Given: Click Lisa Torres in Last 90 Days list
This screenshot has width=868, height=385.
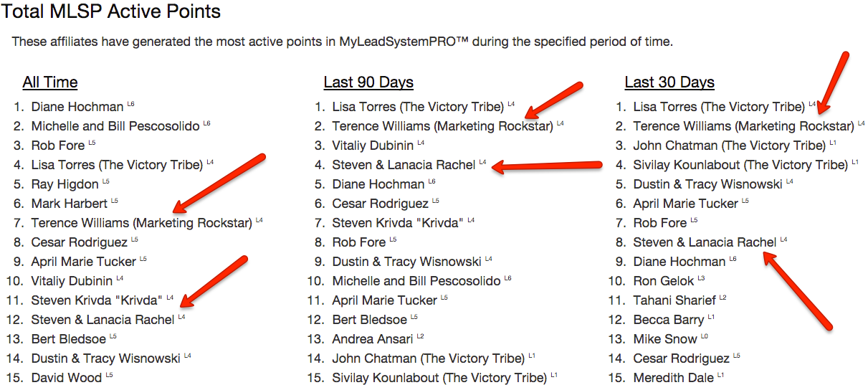Looking at the screenshot, I should (x=418, y=107).
